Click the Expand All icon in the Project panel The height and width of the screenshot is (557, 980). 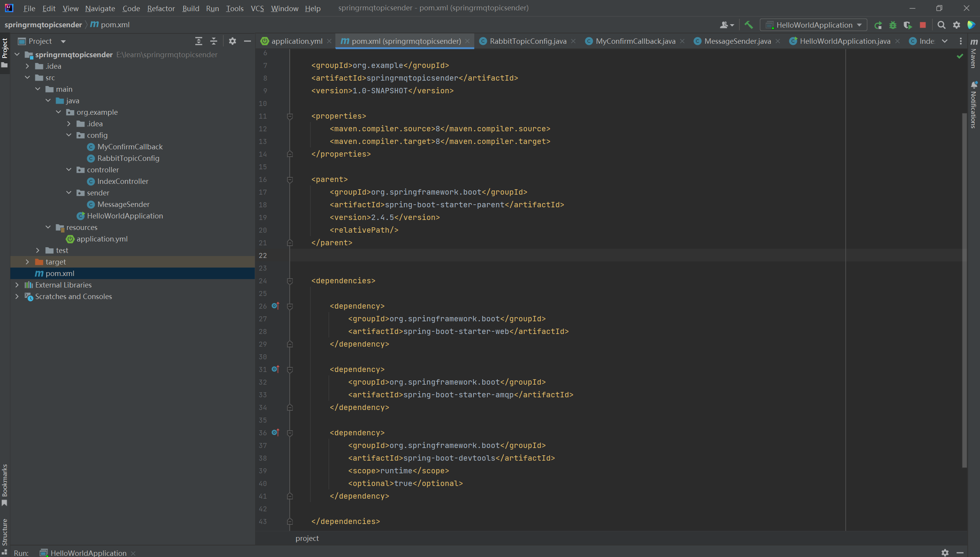click(x=198, y=41)
